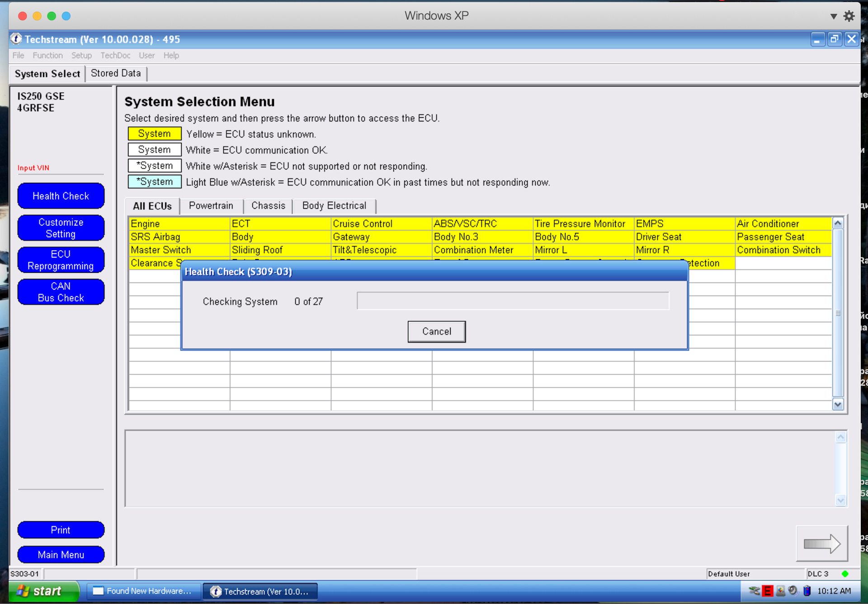Select the Tire Pressure Monitor cell
868x604 pixels.
point(584,224)
